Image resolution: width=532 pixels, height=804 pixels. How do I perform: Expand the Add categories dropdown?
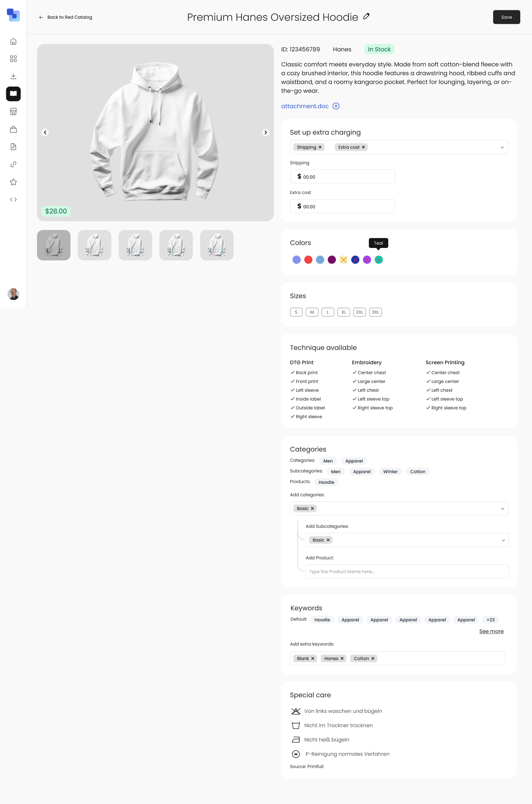(x=502, y=508)
